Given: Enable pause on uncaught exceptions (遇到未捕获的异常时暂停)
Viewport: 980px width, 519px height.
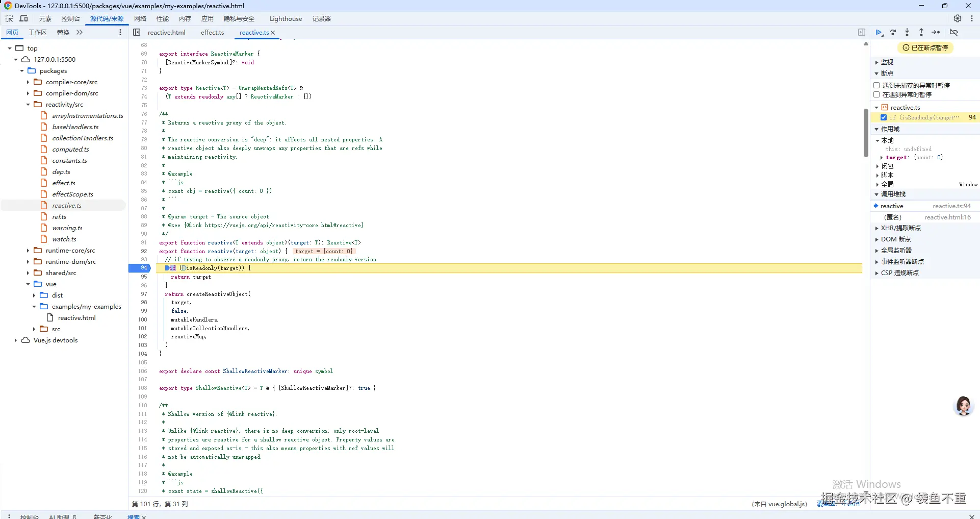Looking at the screenshot, I should 877,85.
